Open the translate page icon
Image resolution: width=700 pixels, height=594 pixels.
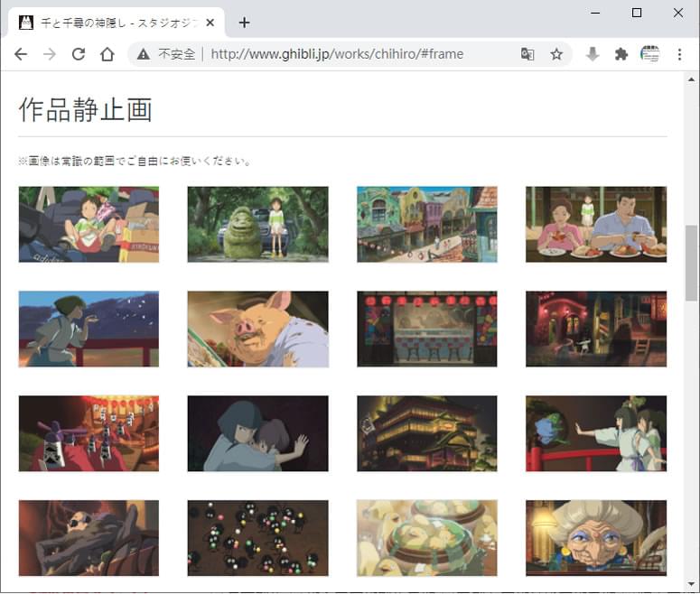point(527,54)
